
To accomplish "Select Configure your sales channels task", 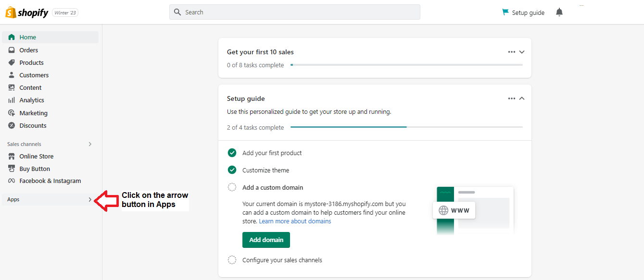I will tap(282, 260).
